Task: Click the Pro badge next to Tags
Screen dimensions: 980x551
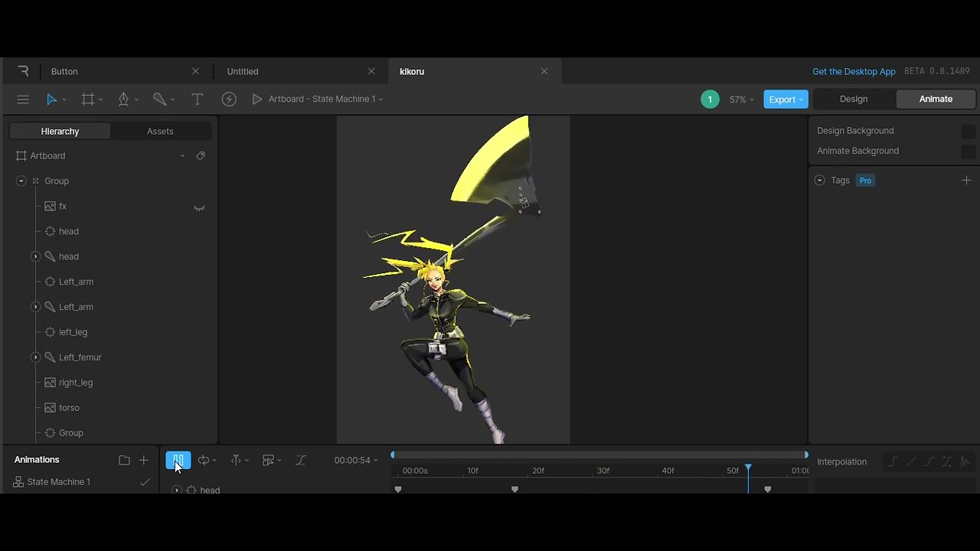Action: tap(865, 181)
